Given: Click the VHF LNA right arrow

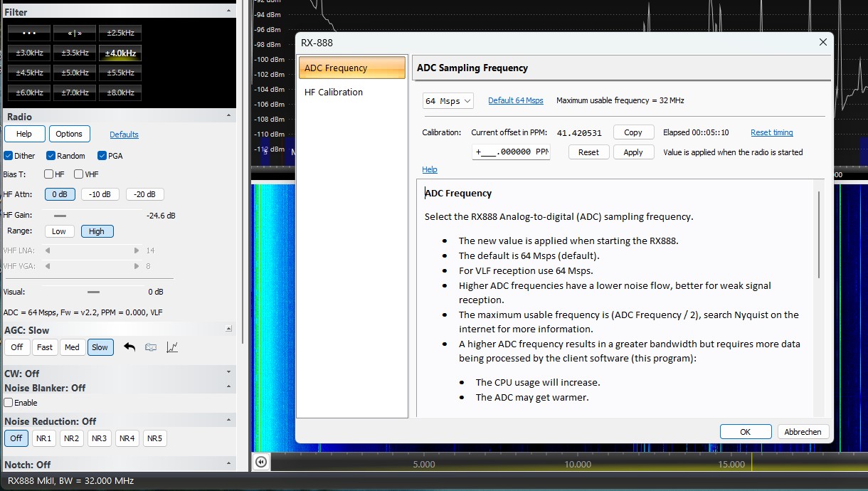Looking at the screenshot, I should pyautogui.click(x=137, y=250).
